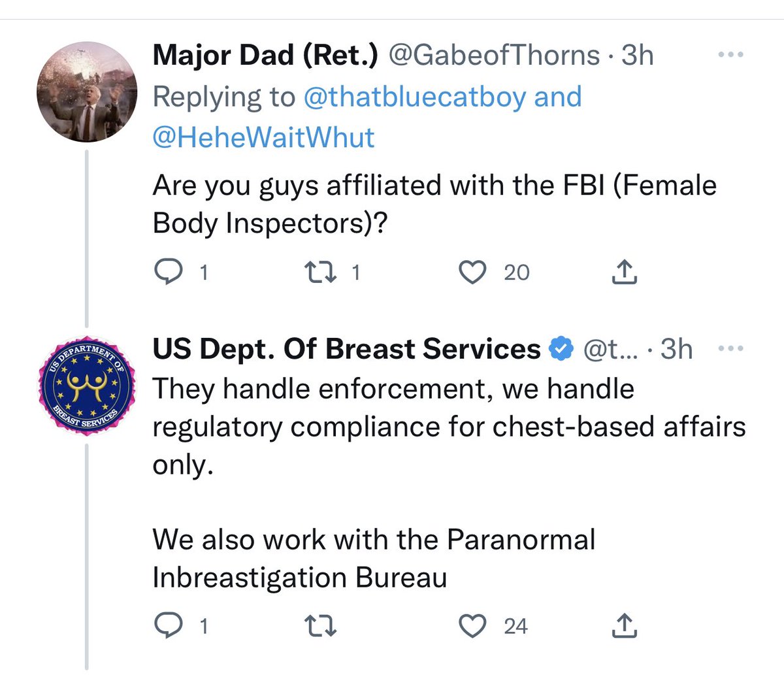
Task: Open the Female Body Inspectors tweet text
Action: 434,204
